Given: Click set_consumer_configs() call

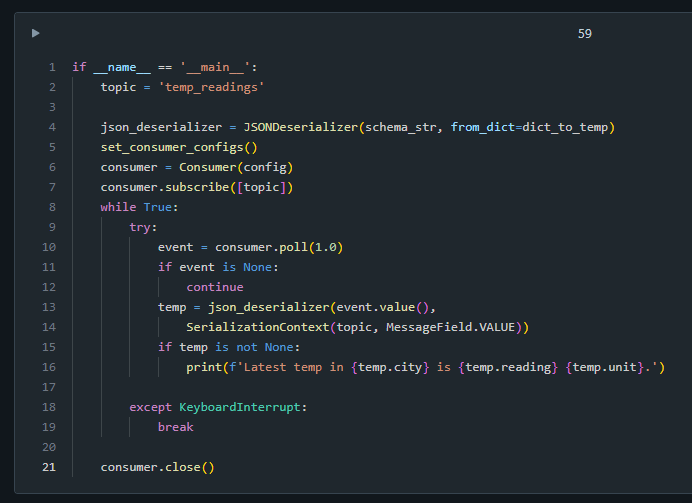Looking at the screenshot, I should (x=179, y=147).
